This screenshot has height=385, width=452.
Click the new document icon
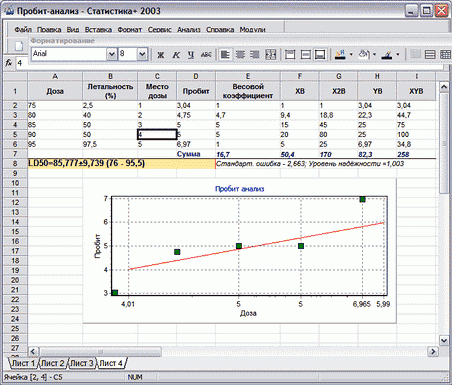point(19,45)
